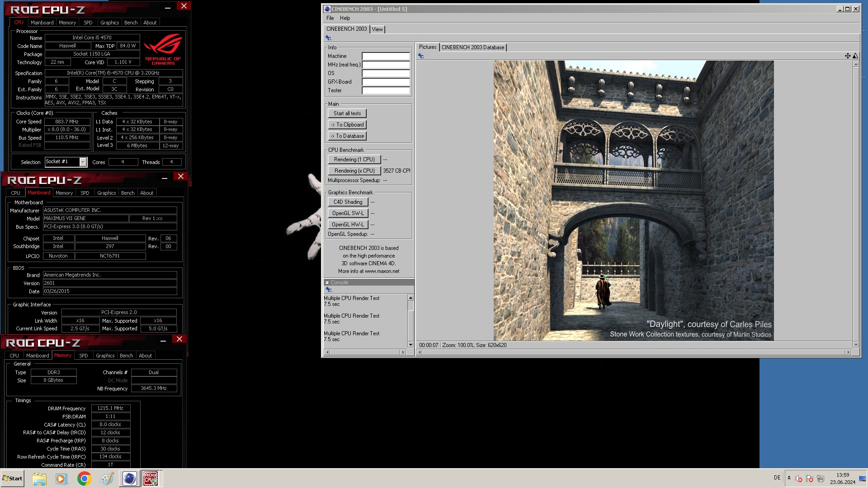
Task: Click the ROG CPU-Z taskbar icon
Action: 151,479
